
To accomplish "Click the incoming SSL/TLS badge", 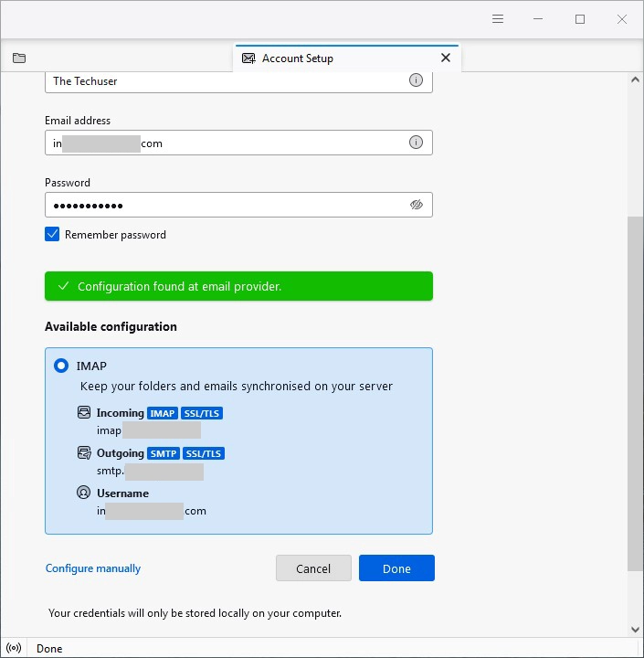I will coord(202,413).
